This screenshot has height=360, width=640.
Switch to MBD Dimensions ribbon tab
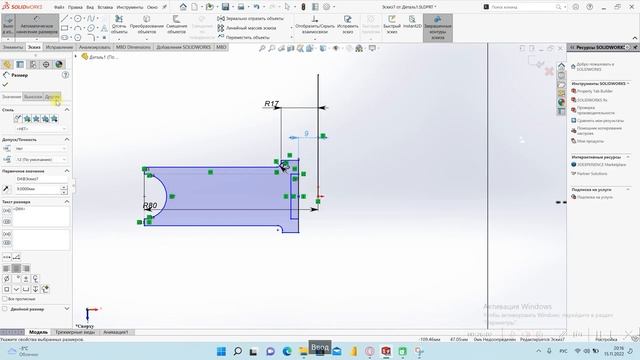133,47
